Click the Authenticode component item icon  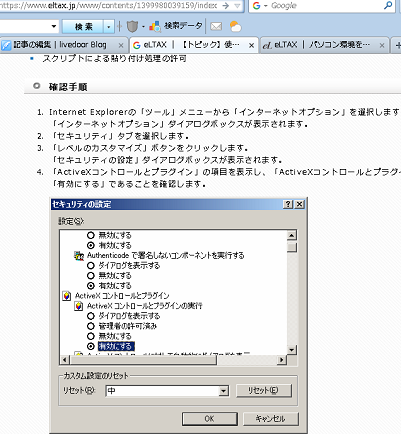click(x=79, y=256)
